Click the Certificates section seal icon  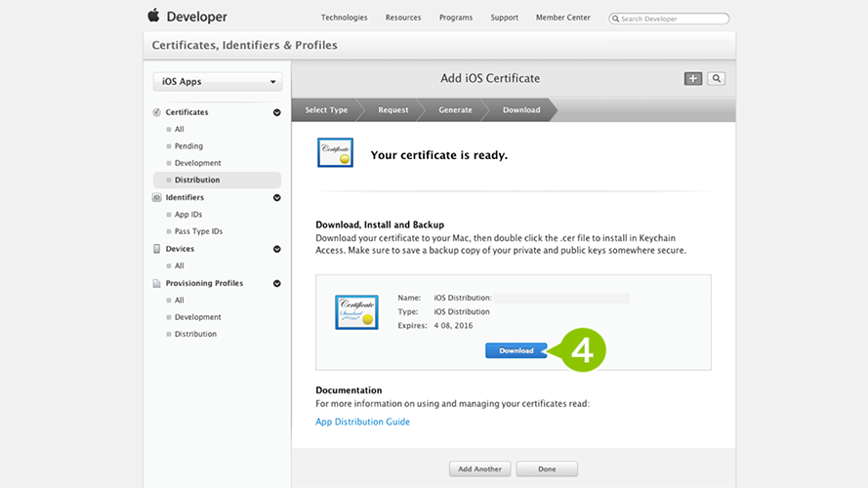[x=156, y=112]
